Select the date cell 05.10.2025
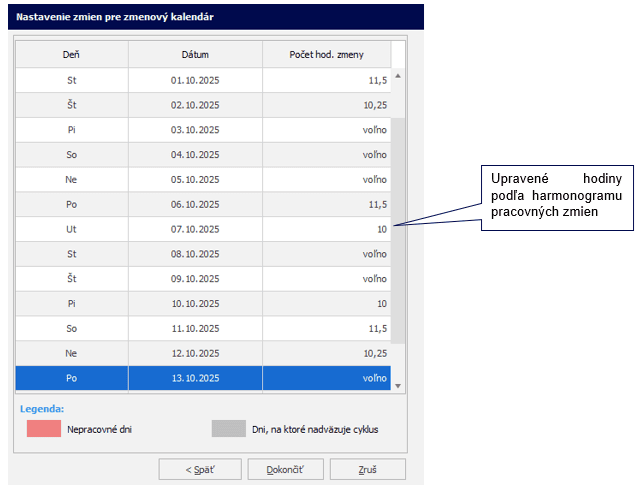The height and width of the screenshot is (497, 643). tap(195, 180)
